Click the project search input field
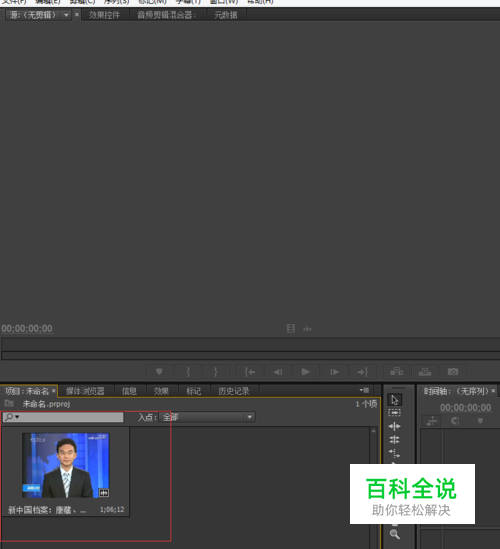Screen dimensions: 500x549 pos(63,417)
